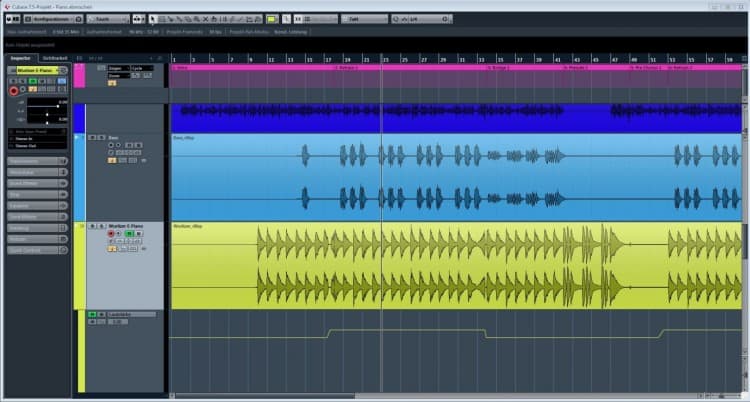This screenshot has width=750, height=402.
Task: Mute the Wurlitzer E-Piano track in track list
Action: point(92,226)
